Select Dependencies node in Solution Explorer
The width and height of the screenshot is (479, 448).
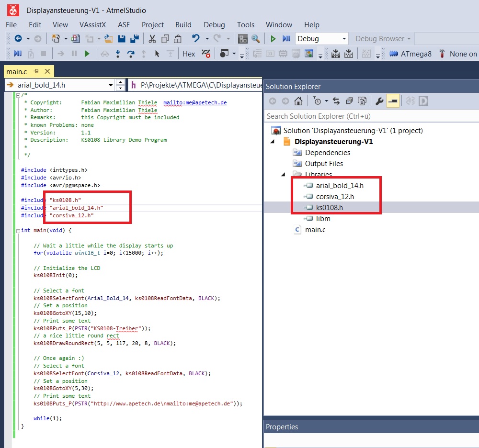coord(328,153)
